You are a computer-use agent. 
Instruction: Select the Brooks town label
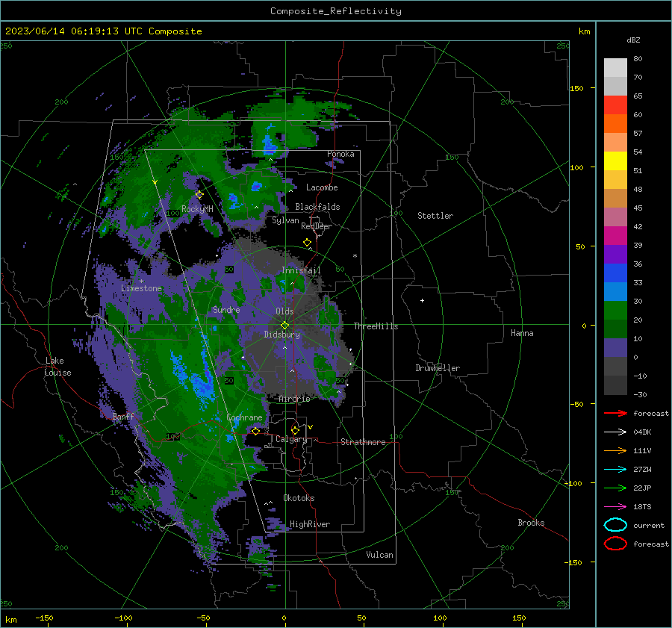[x=531, y=523]
